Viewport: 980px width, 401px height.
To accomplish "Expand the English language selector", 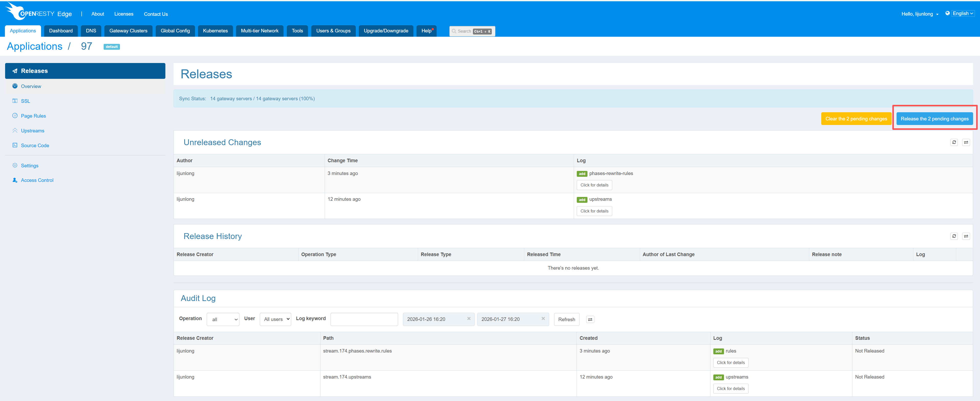I will 962,14.
